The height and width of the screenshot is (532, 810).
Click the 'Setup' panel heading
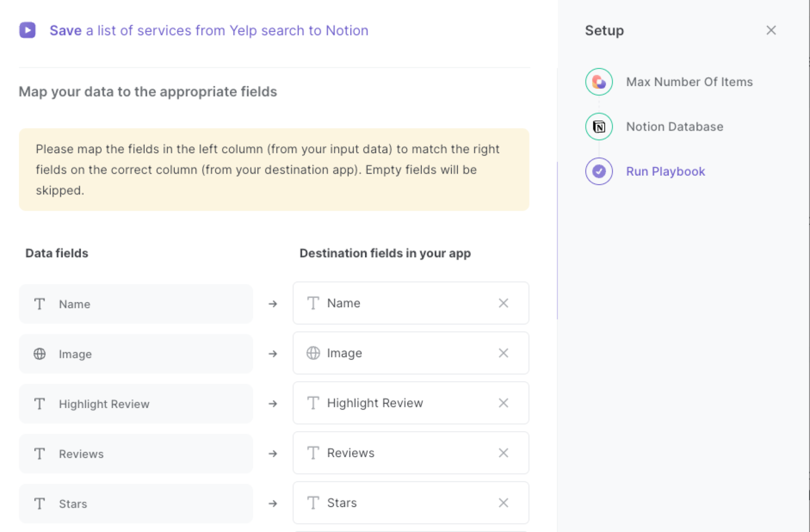click(x=604, y=30)
